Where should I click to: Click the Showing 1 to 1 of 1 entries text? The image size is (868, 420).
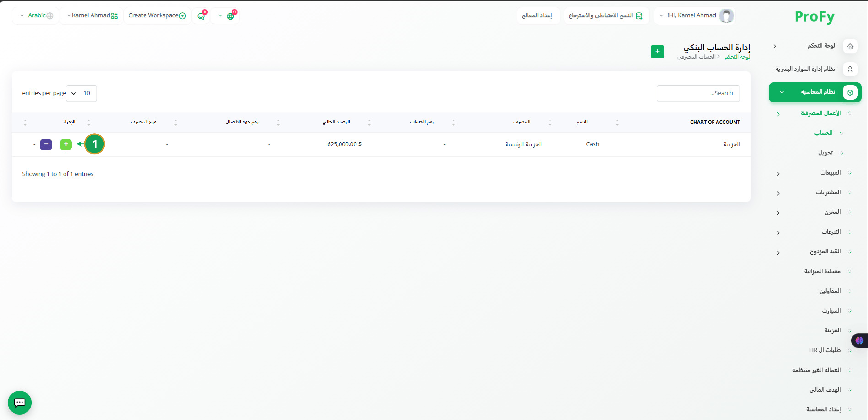click(58, 174)
